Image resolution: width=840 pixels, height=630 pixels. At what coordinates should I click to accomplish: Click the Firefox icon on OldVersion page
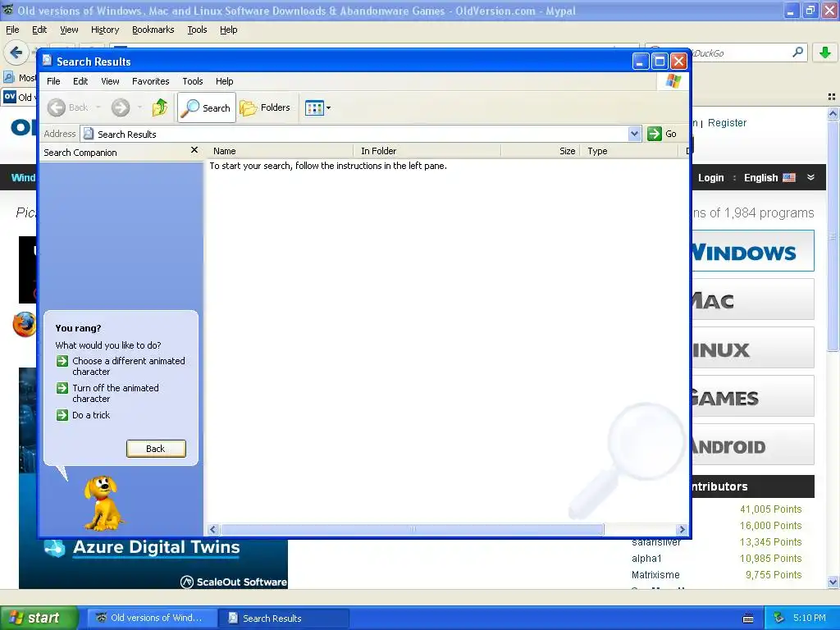(x=24, y=324)
